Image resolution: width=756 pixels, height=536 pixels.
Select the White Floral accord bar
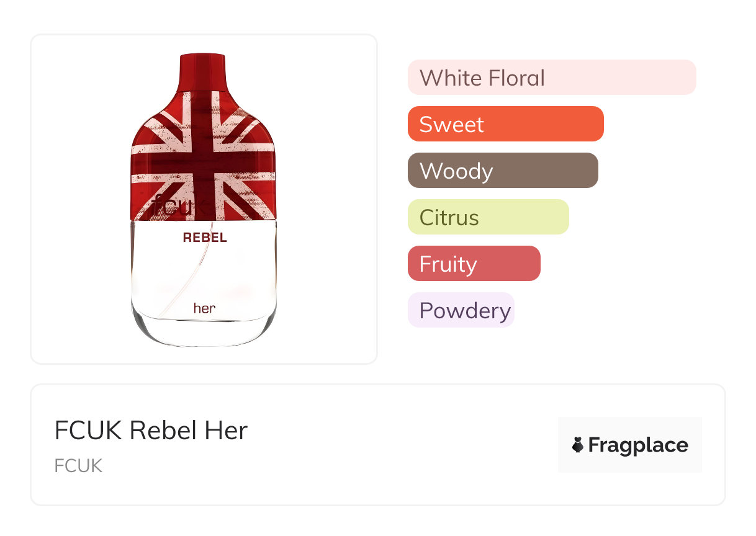(552, 78)
